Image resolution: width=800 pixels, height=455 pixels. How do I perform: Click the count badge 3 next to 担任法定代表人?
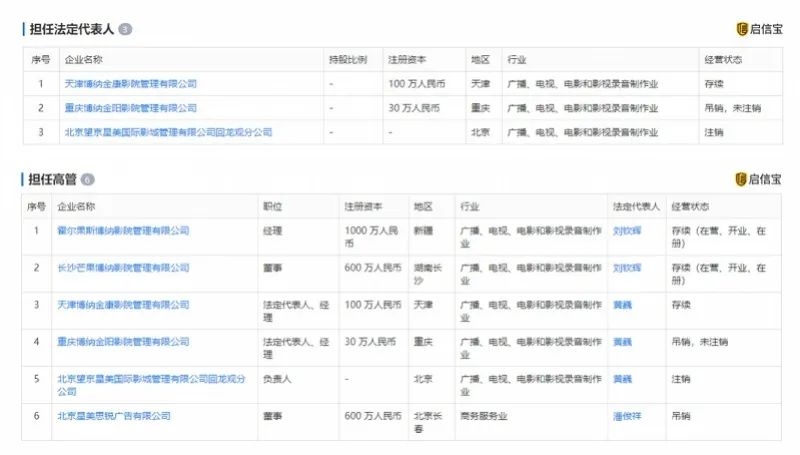(125, 30)
